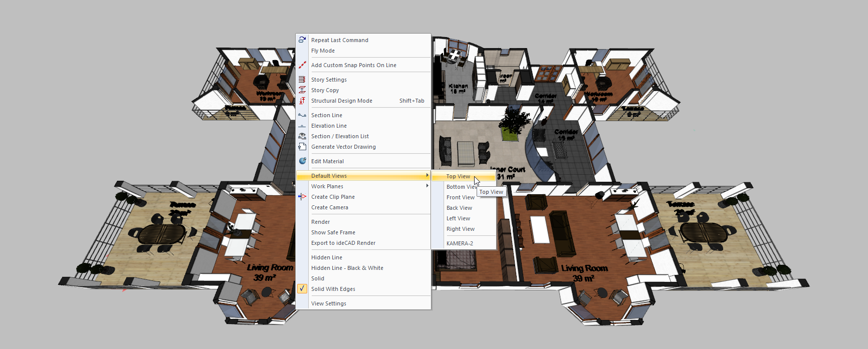Toggle the Solid With Edges checkmark
The height and width of the screenshot is (349, 868).
click(302, 289)
